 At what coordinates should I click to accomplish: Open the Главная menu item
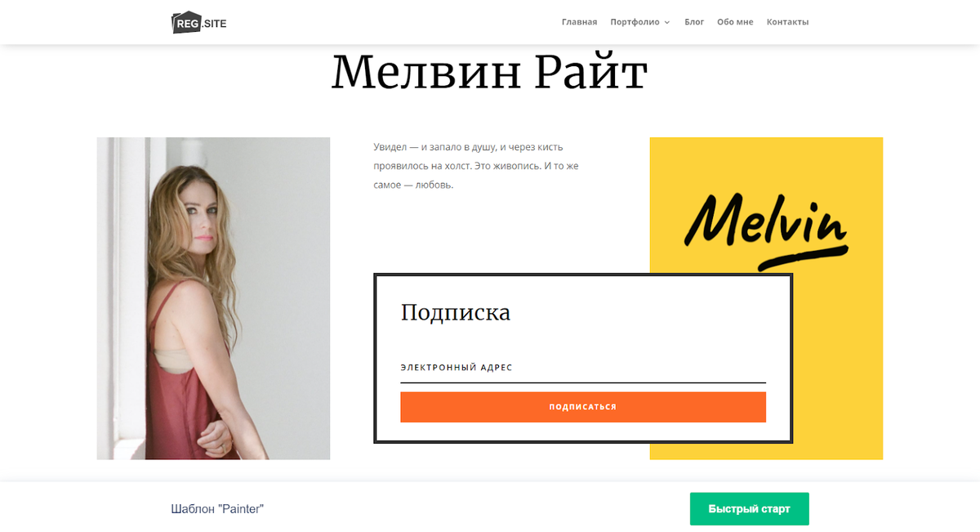tap(579, 22)
